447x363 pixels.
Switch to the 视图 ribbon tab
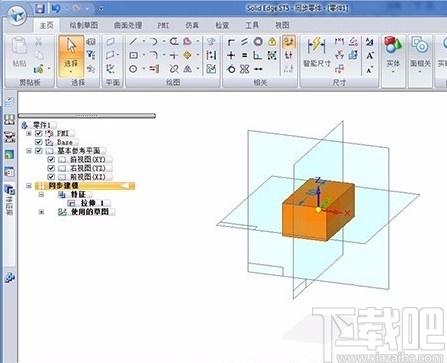pyautogui.click(x=282, y=25)
